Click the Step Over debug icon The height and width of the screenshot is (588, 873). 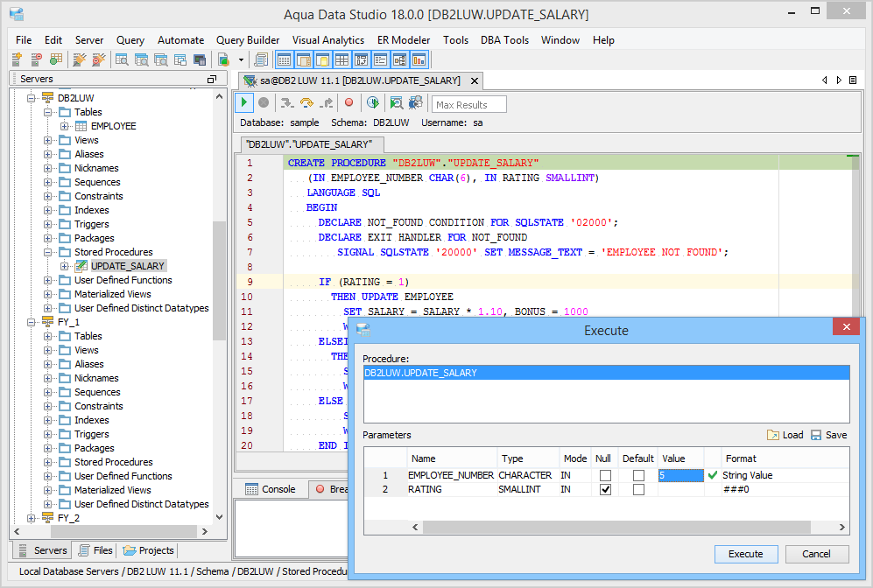306,103
